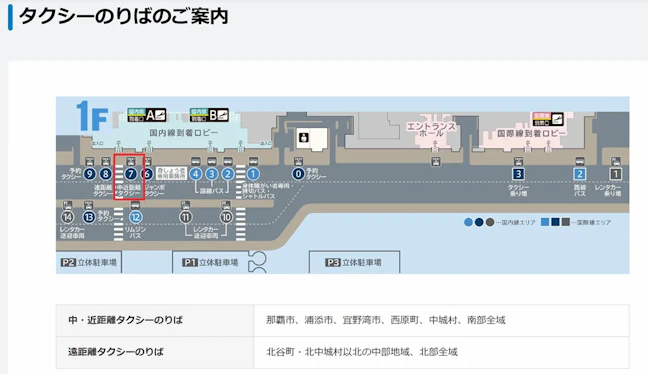Select the P2 立体駐車場 label
This screenshot has height=374, width=648.
pyautogui.click(x=88, y=262)
